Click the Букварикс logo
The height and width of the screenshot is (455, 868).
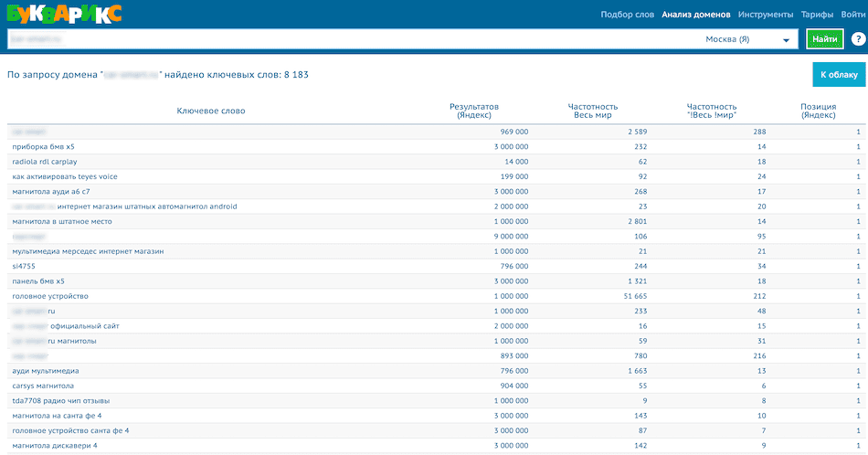coord(63,14)
